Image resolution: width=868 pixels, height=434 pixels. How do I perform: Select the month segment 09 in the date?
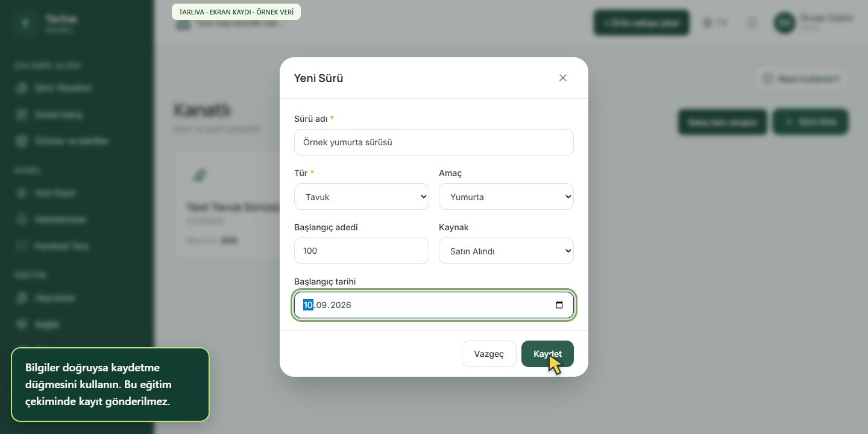click(322, 305)
